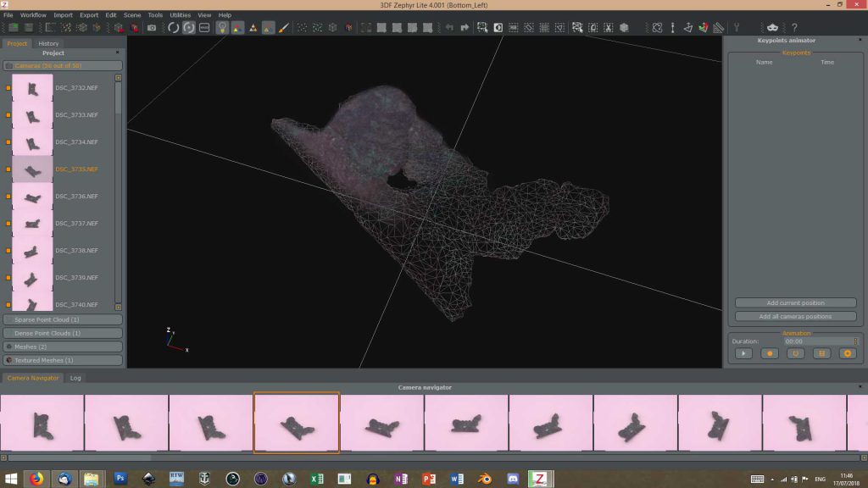This screenshot has height=488, width=868.
Task: Select the highlighted thumbnail in Camera navigator
Action: (297, 423)
